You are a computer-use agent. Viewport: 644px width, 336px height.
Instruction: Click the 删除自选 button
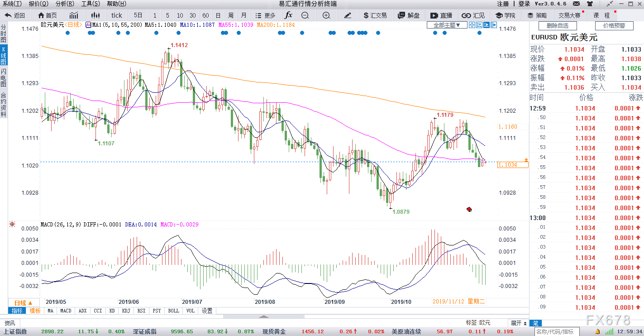558,26
